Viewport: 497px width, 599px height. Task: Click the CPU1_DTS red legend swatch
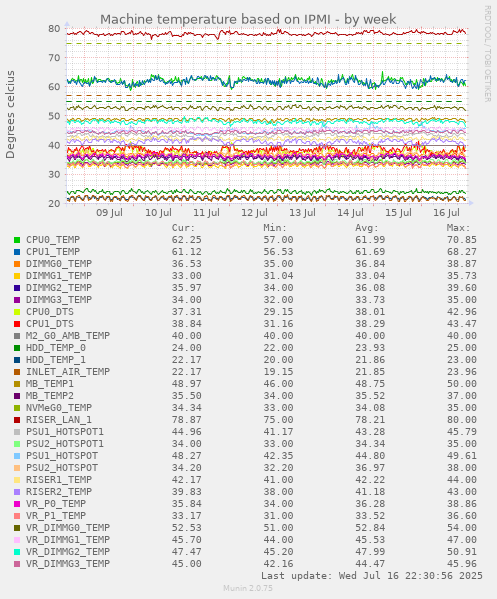(17, 324)
